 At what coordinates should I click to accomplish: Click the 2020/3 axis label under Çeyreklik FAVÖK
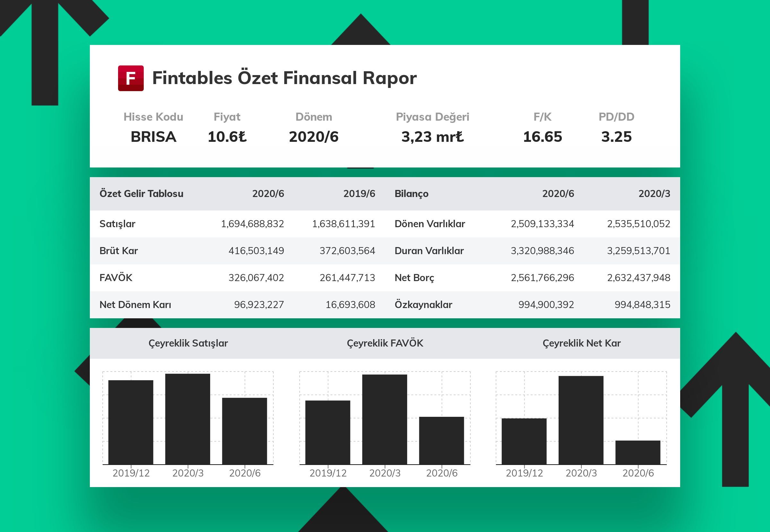point(385,473)
